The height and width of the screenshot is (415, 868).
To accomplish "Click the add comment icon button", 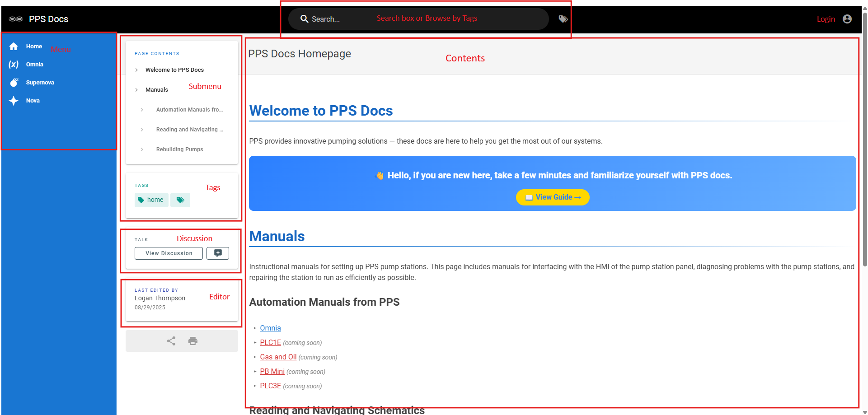I will click(218, 253).
